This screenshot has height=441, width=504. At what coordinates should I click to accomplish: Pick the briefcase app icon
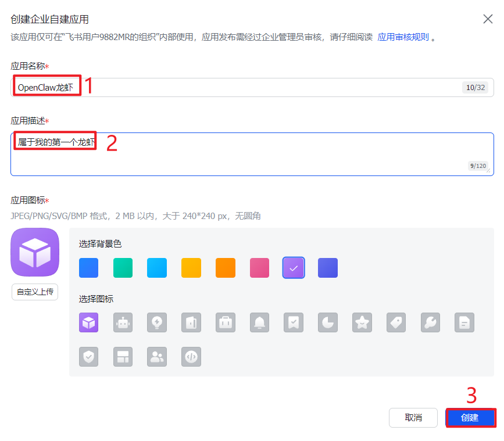[226, 322]
